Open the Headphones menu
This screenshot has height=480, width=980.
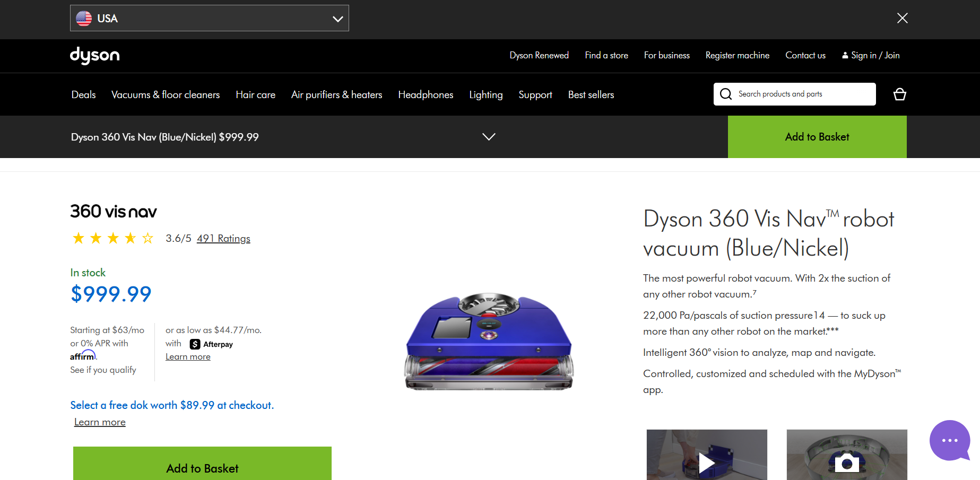tap(426, 94)
